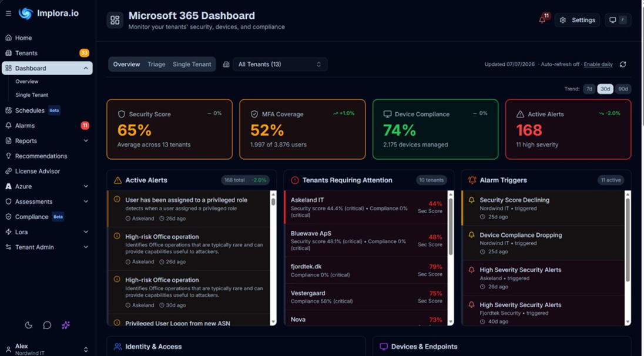
Task: Expand the Azure sidebar section
Action: [86, 186]
